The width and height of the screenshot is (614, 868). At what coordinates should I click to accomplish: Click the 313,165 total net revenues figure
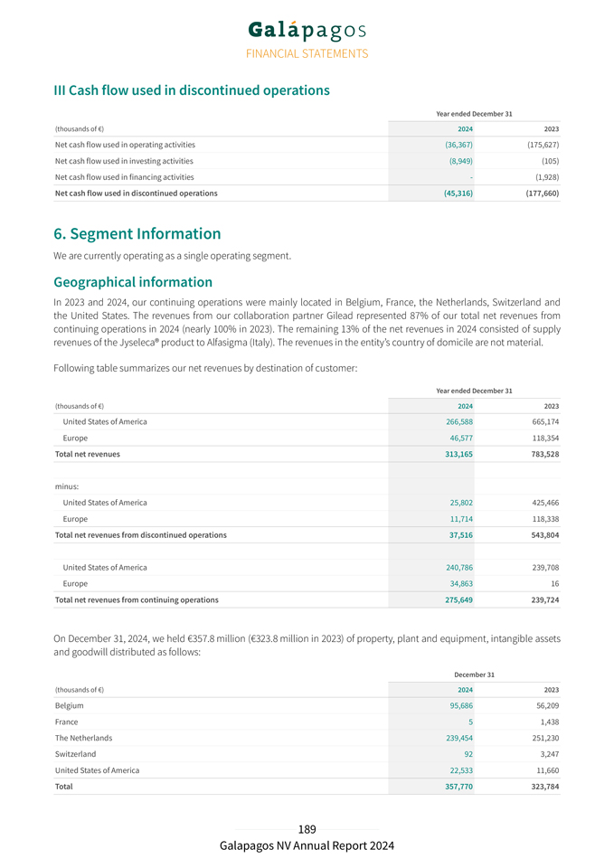[458, 454]
